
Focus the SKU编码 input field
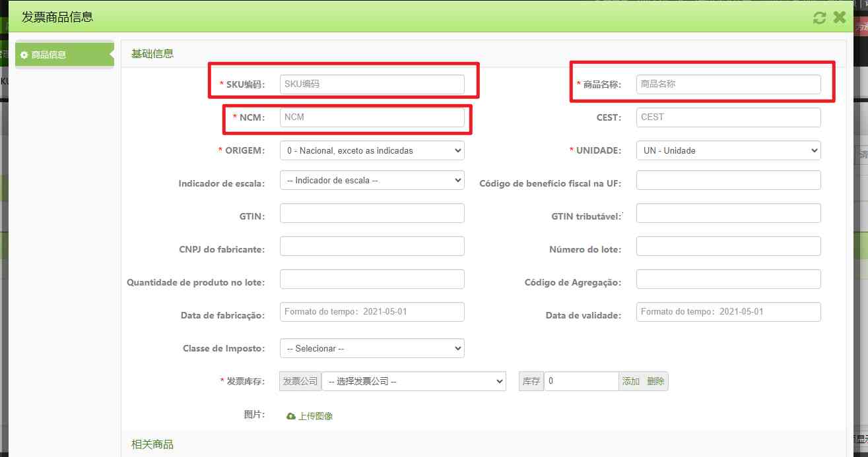tap(372, 84)
